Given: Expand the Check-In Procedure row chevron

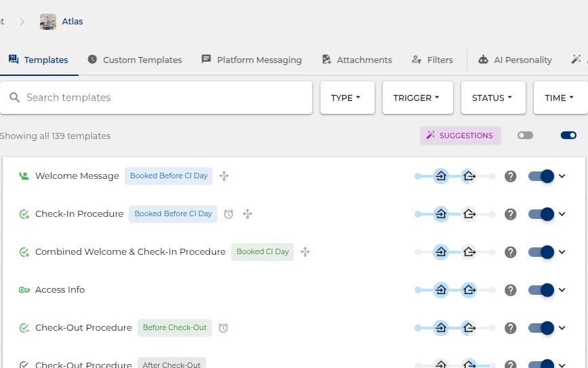Looking at the screenshot, I should [x=562, y=214].
